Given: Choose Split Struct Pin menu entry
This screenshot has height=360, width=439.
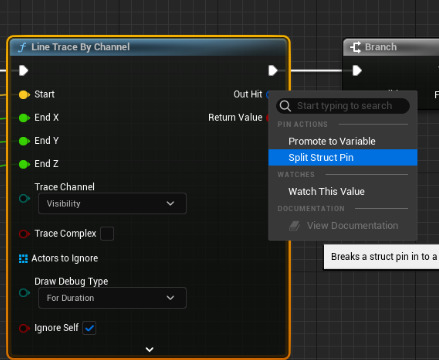Looking at the screenshot, I should point(343,158).
